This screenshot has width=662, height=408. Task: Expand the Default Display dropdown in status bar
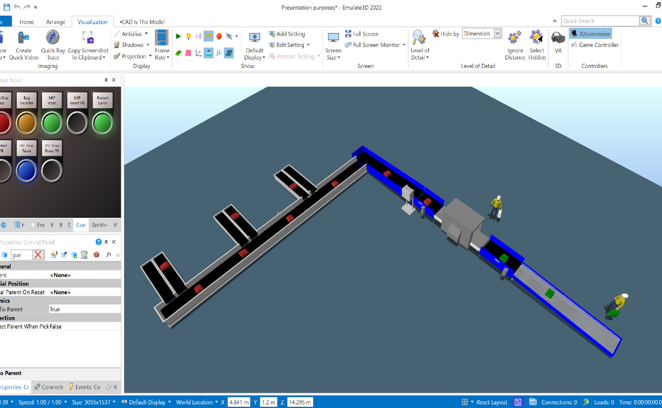tap(149, 402)
